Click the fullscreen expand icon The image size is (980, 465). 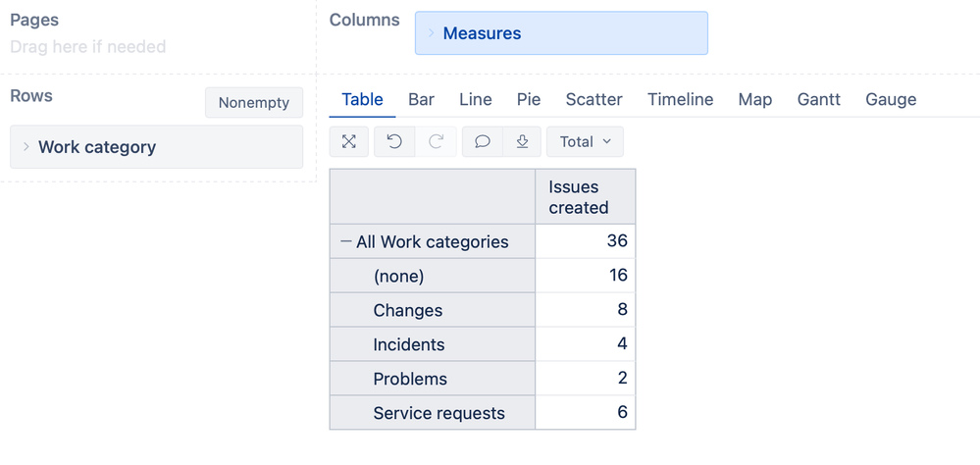tap(348, 141)
